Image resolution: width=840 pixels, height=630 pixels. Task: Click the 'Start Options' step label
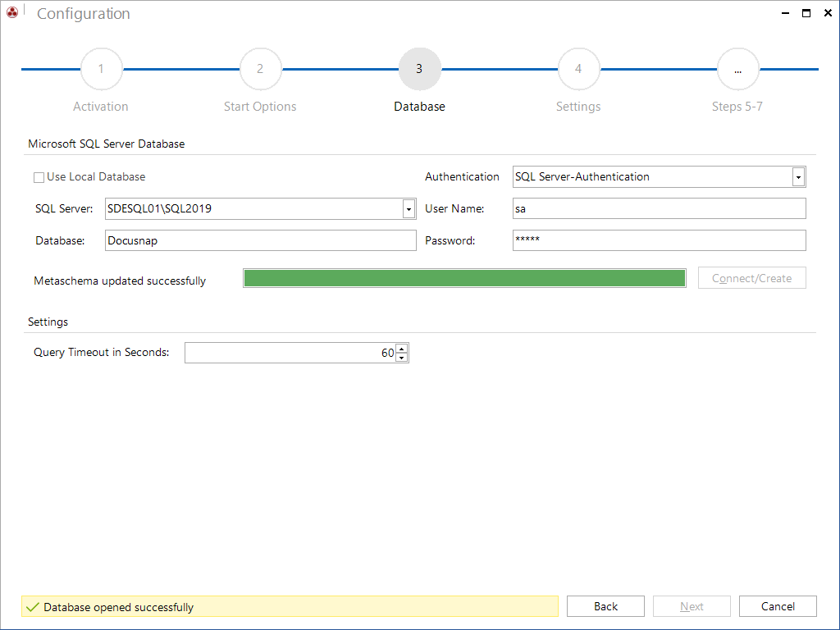(x=260, y=107)
